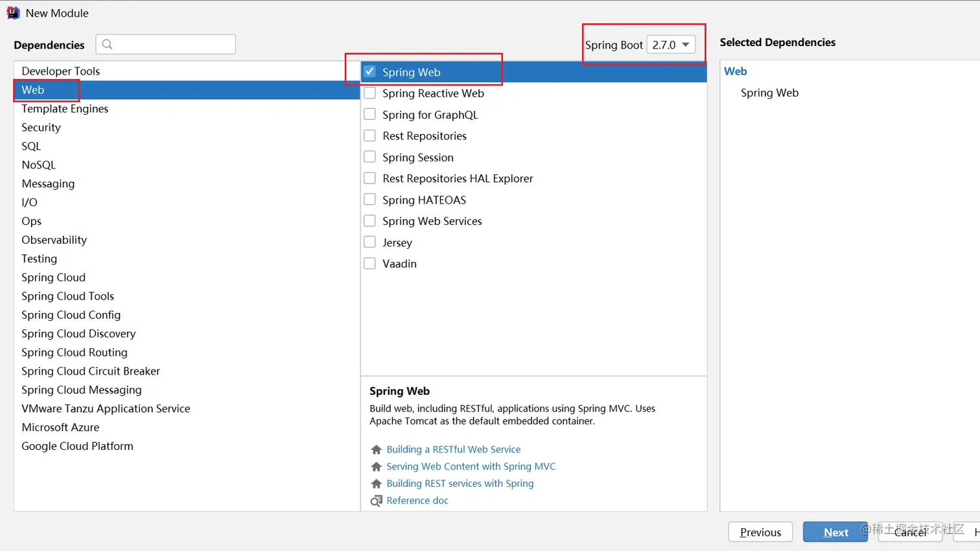The height and width of the screenshot is (551, 980).
Task: Click the Cancel button
Action: coord(910,532)
